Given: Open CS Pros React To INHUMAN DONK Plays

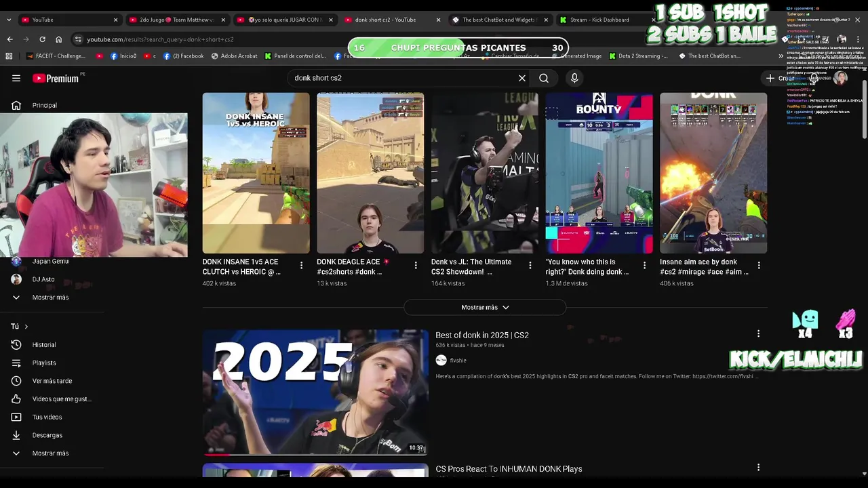Looking at the screenshot, I should 509,469.
